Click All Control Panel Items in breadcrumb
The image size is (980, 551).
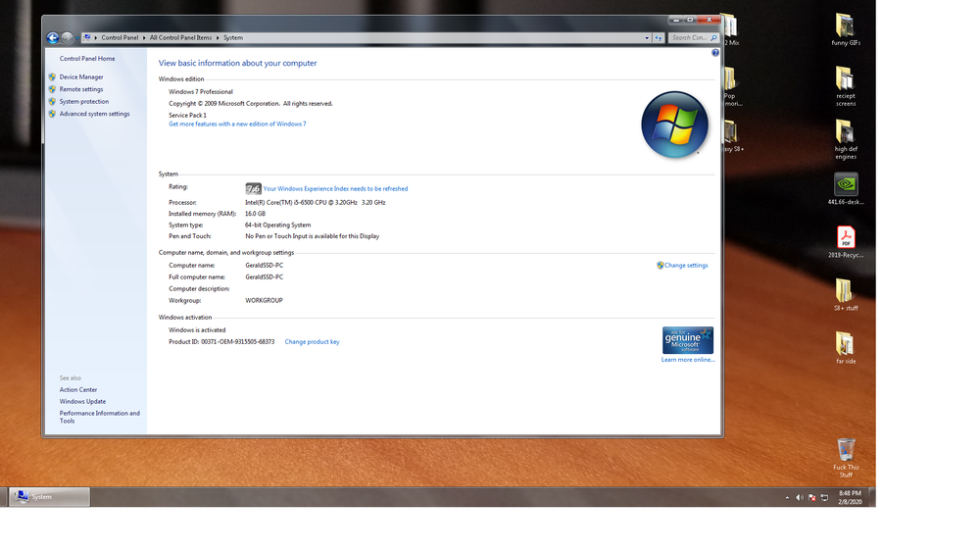180,38
